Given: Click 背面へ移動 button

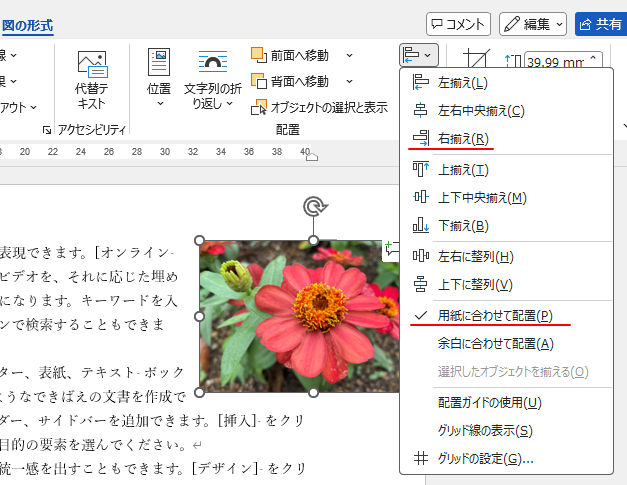Looking at the screenshot, I should [290, 81].
